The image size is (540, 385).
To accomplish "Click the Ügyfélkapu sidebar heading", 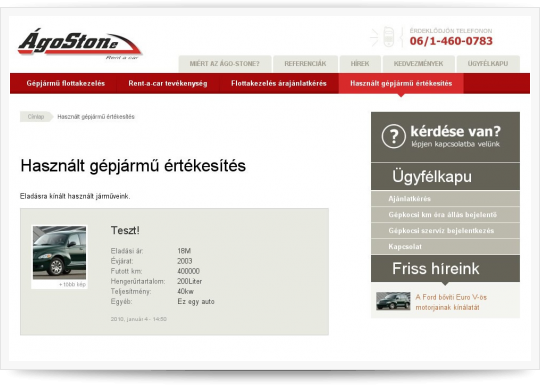I will (432, 177).
